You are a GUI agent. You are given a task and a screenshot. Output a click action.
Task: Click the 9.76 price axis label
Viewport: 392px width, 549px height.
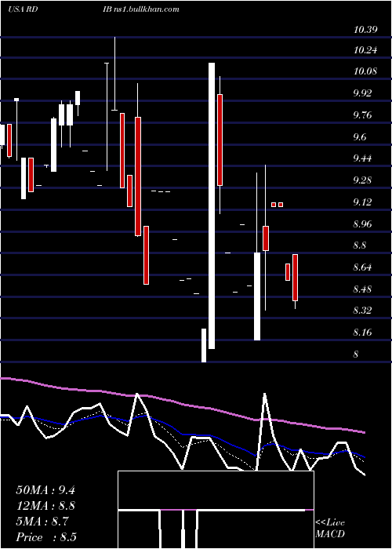pos(362,115)
